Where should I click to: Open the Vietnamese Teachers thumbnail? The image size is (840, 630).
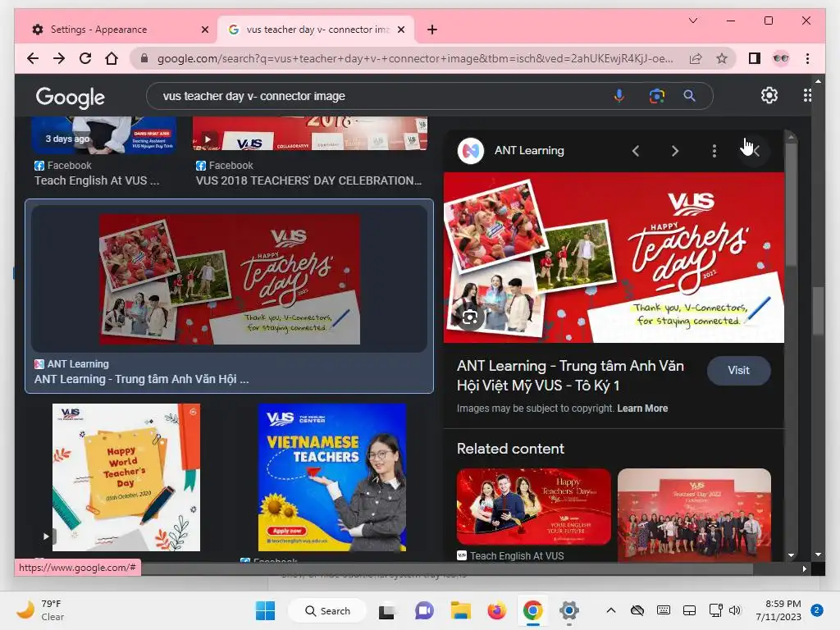tap(332, 477)
